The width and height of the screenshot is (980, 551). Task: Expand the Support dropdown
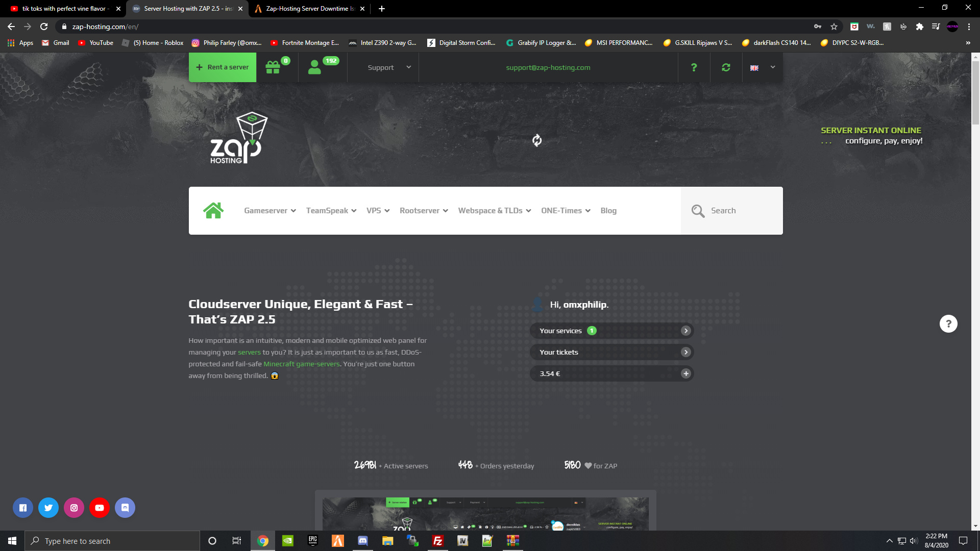(389, 67)
